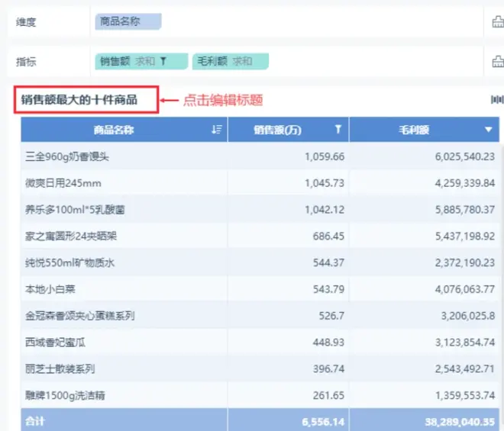This screenshot has width=504, height=431.
Task: Click the gross profit value 4,076,063.77
Action: [465, 289]
